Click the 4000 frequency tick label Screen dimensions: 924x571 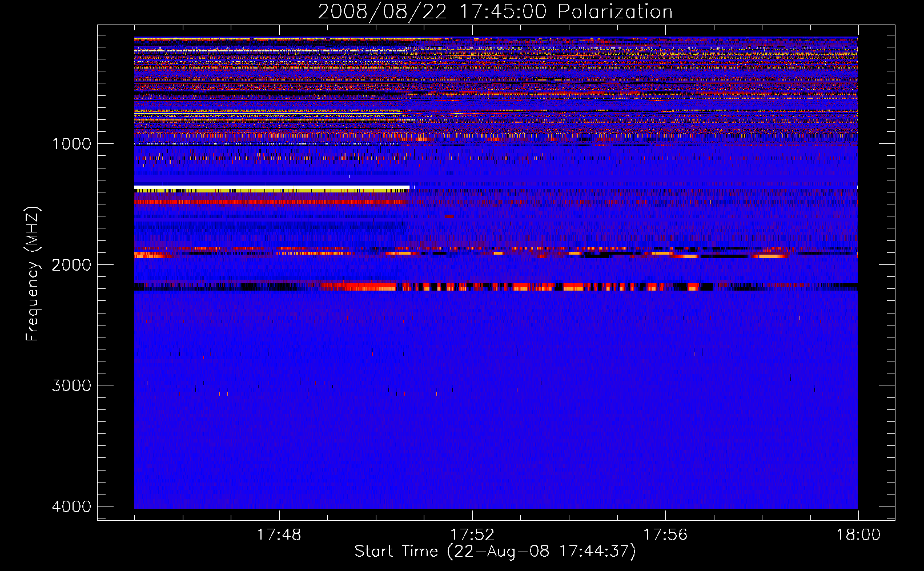coord(71,506)
